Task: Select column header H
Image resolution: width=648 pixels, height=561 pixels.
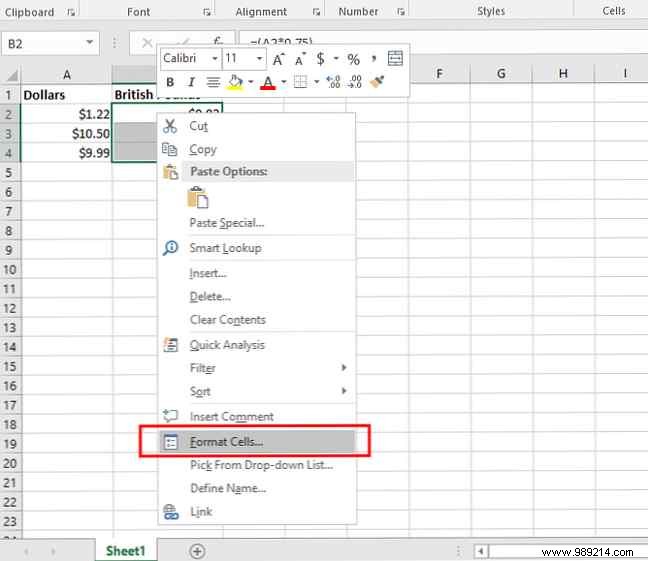Action: pyautogui.click(x=563, y=74)
